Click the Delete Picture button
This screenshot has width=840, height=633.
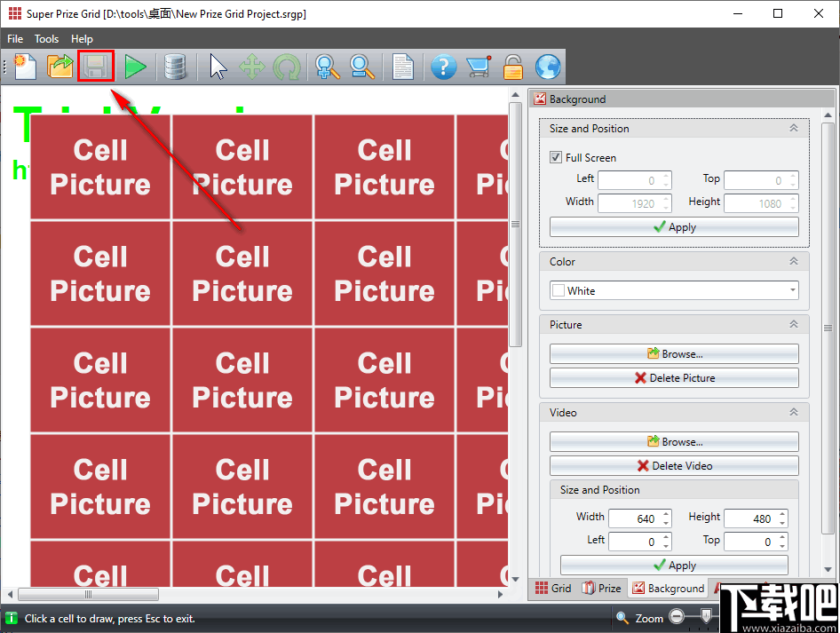[x=674, y=377]
